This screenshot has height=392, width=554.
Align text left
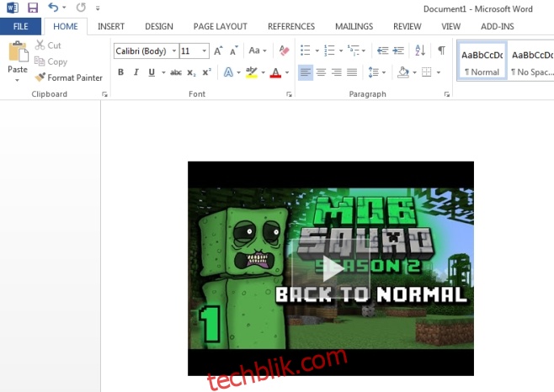pyautogui.click(x=306, y=72)
